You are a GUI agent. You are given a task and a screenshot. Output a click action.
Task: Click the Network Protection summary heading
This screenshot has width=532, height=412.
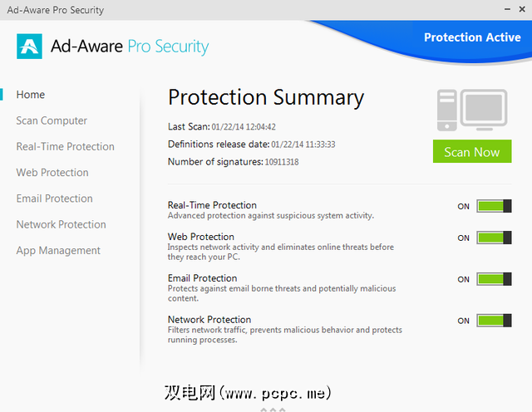[209, 320]
